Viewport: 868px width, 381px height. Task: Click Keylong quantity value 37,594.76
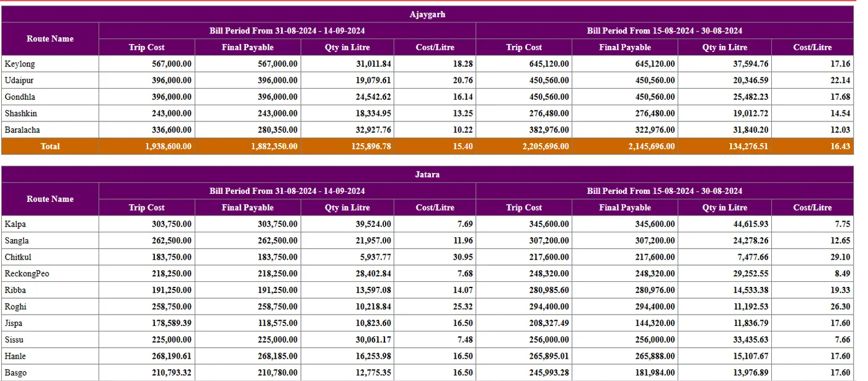pos(751,64)
